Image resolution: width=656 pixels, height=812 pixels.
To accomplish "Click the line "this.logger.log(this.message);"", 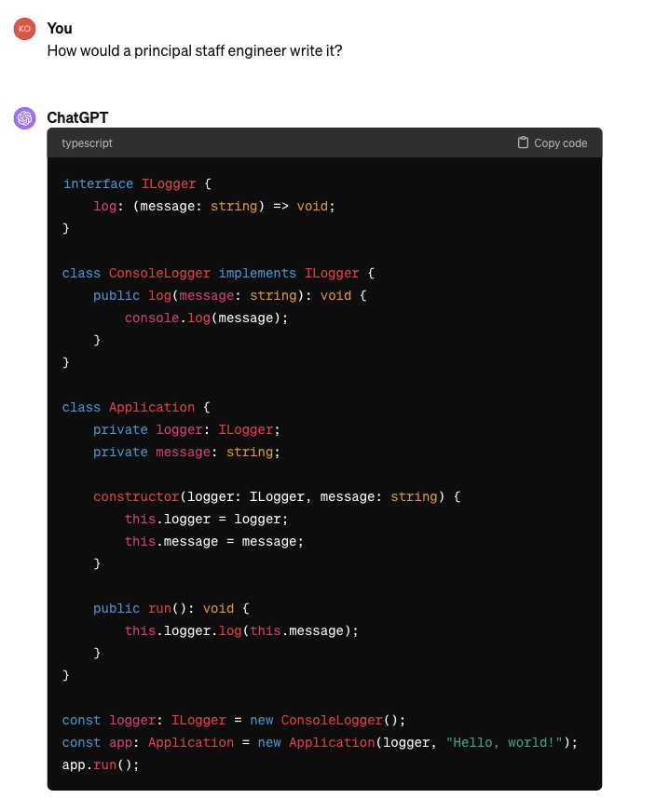I will tap(241, 630).
